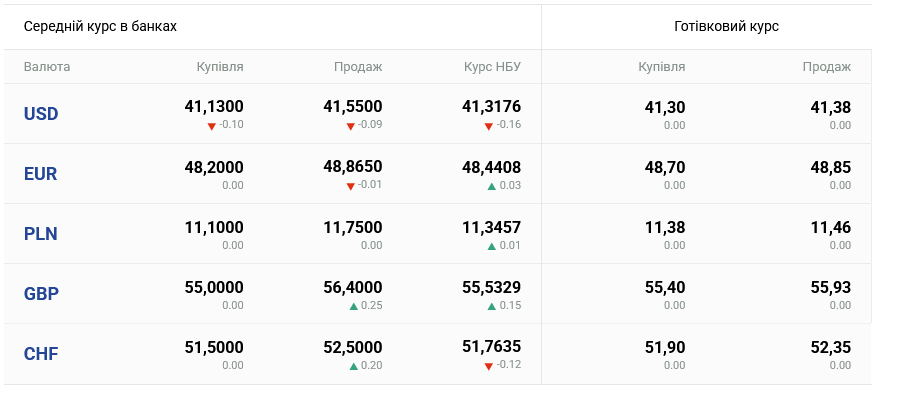The width and height of the screenshot is (900, 396).
Task: Select the Середній курс в банках header
Action: coord(100,26)
